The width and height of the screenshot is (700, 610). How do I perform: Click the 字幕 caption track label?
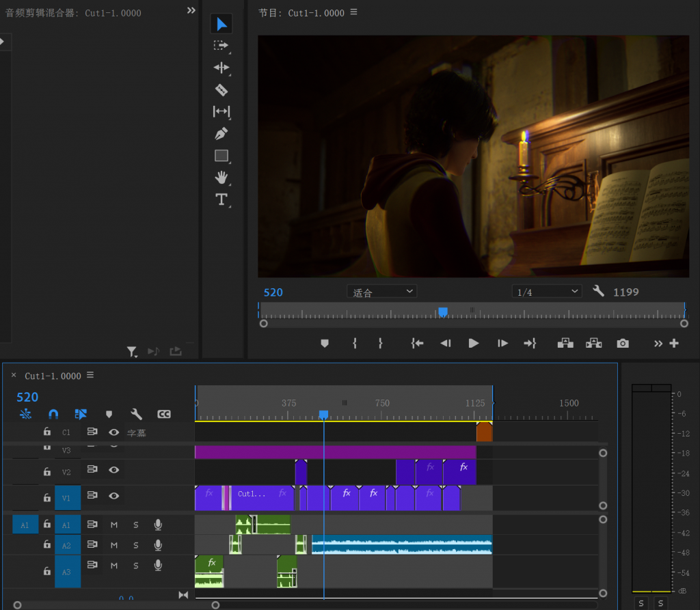coord(137,433)
